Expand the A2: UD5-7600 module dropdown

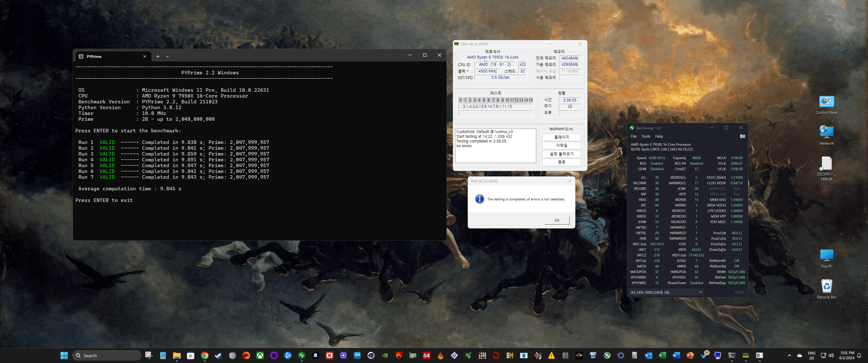[701, 292]
